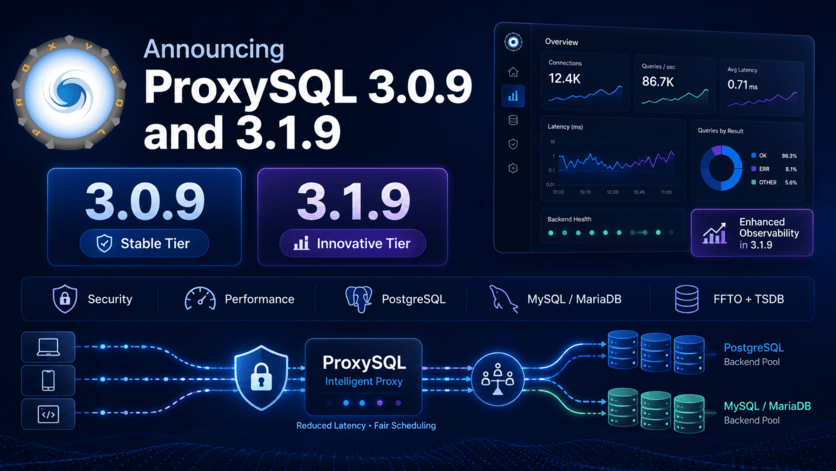Click the Performance speedometer icon
The width and height of the screenshot is (836, 471).
[x=200, y=299]
